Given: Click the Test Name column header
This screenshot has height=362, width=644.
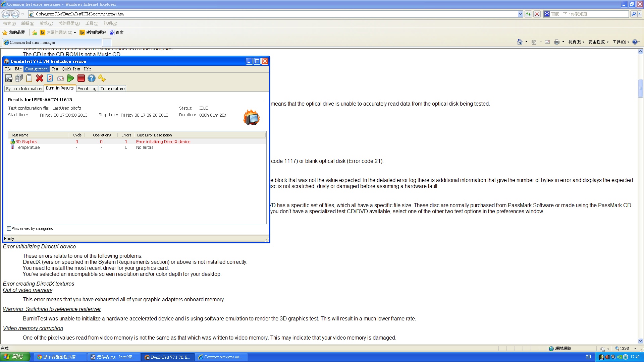Looking at the screenshot, I should (38, 135).
